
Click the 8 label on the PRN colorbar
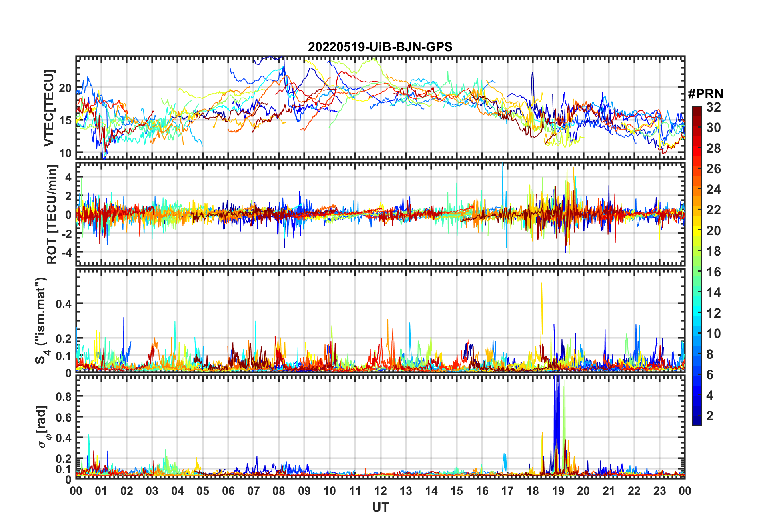click(710, 354)
